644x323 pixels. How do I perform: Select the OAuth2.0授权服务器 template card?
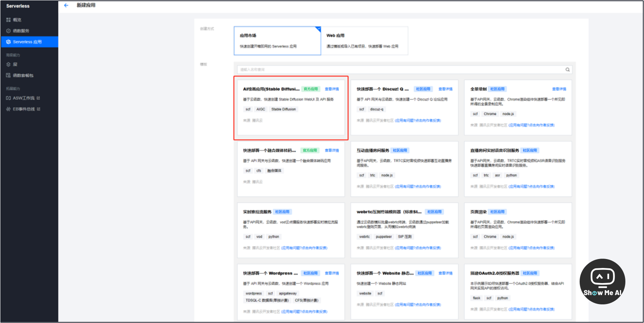[518, 292]
